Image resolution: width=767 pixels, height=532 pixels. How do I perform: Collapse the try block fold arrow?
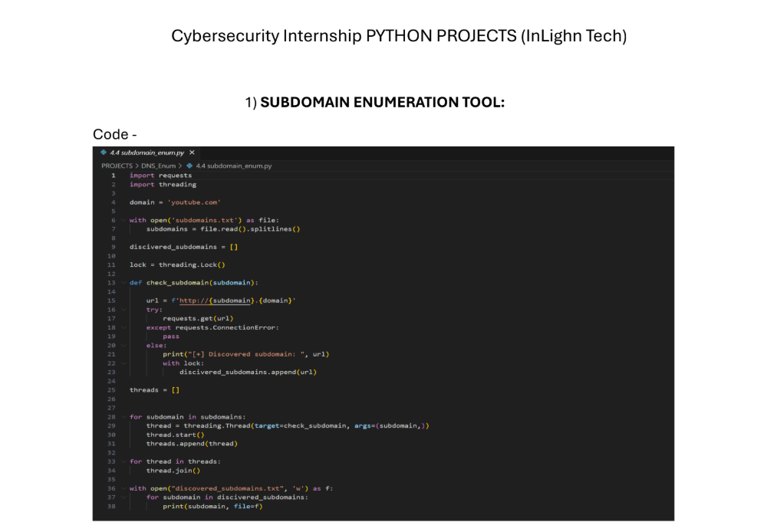(x=123, y=309)
